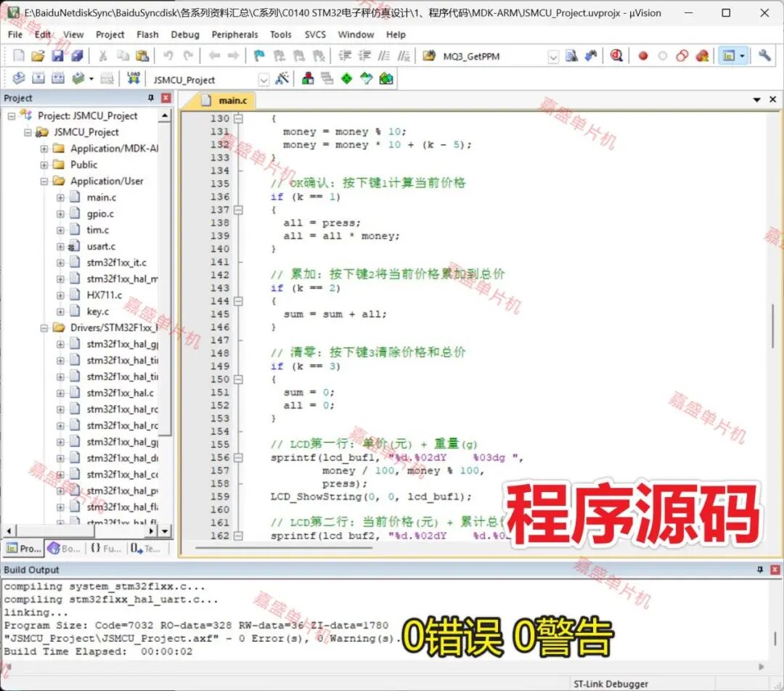The height and width of the screenshot is (691, 784).
Task: Start the debug session with the magnifier icon
Action: (616, 55)
